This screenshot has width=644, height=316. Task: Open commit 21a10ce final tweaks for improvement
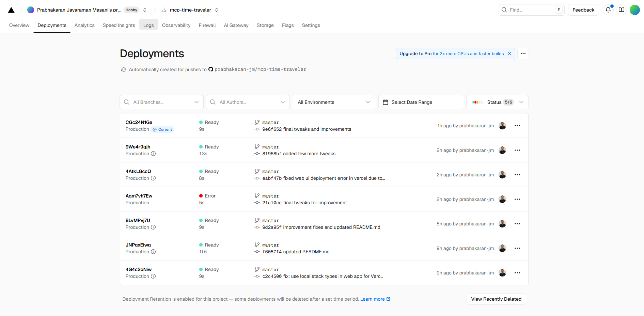[304, 203]
